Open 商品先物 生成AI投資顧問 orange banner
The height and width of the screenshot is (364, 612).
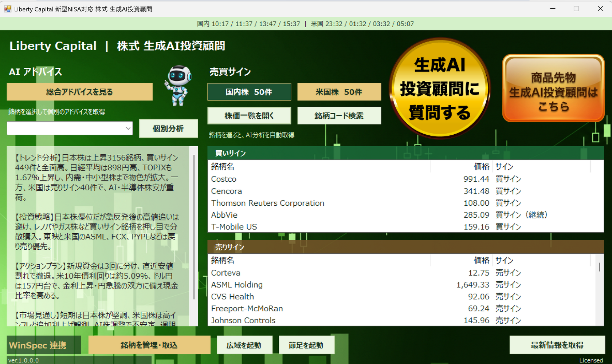click(553, 88)
